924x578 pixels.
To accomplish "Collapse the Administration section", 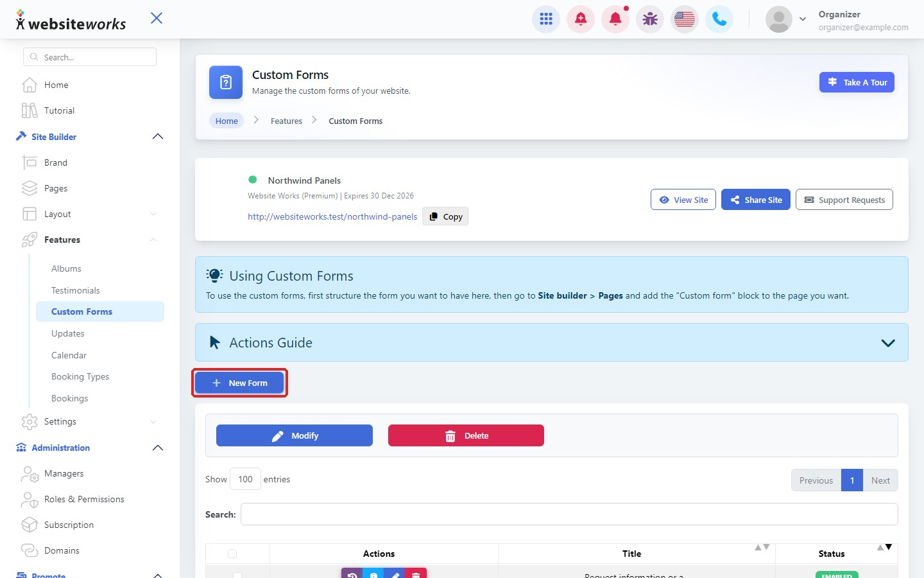I will tap(158, 448).
